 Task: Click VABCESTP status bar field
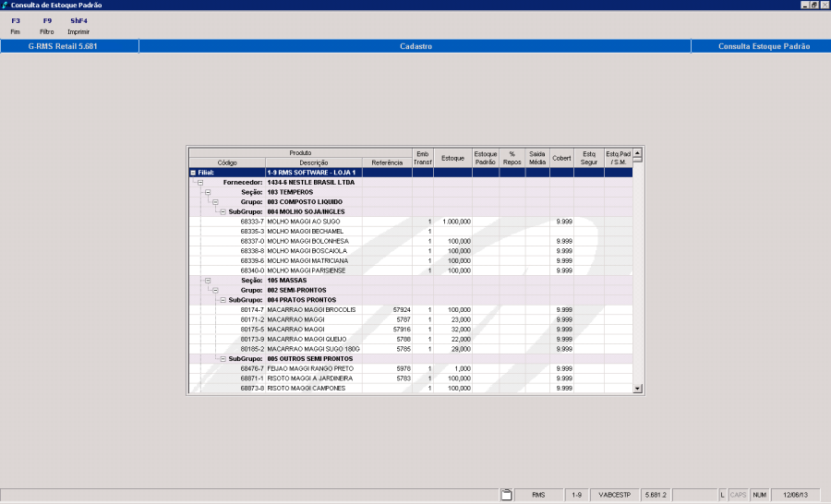pos(615,495)
